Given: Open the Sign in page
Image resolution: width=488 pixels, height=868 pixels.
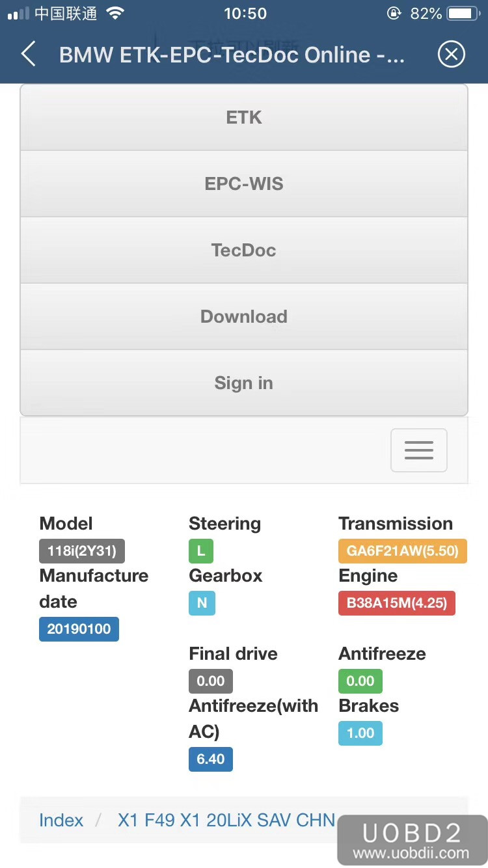Looking at the screenshot, I should pyautogui.click(x=244, y=383).
